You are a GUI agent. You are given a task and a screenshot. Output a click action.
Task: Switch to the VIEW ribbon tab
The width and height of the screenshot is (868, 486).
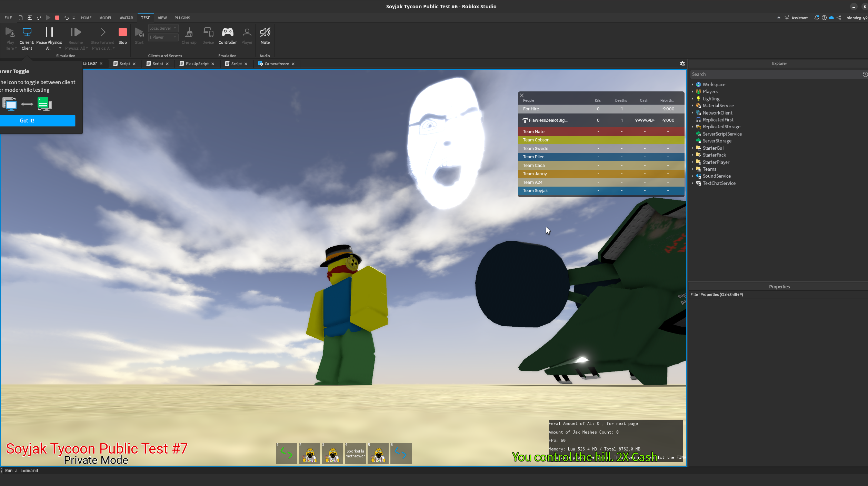point(162,18)
